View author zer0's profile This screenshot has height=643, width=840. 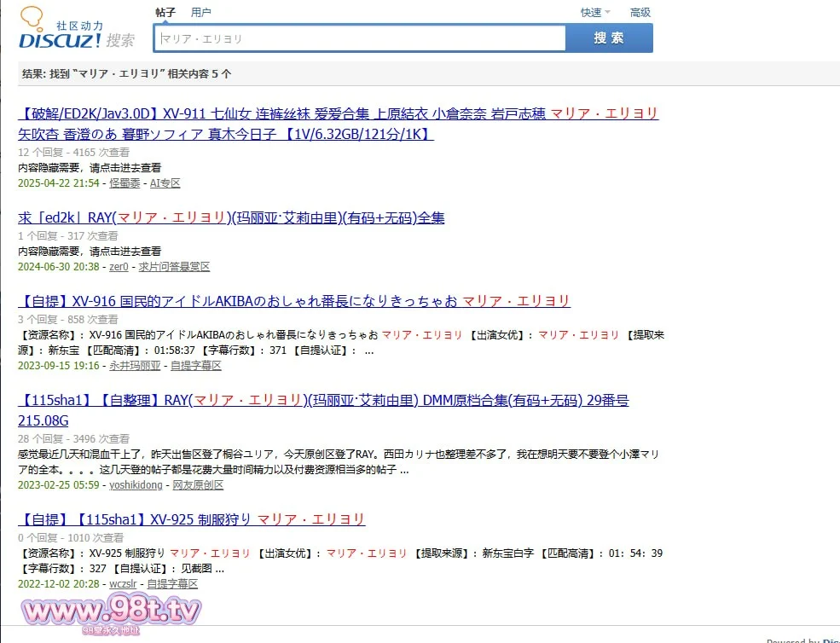tap(119, 267)
